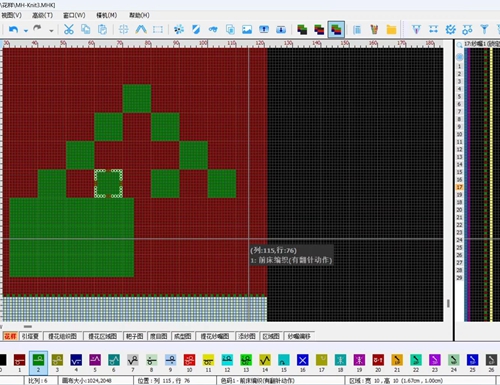Click the funnel filter icon at toolbar right
The width and height of the screenshot is (500, 385).
(x=484, y=29)
